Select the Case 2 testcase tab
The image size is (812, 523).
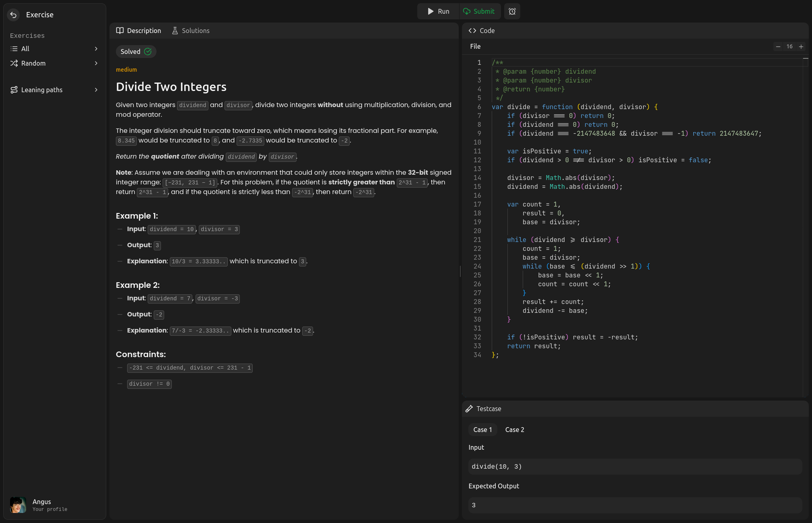[x=515, y=430]
